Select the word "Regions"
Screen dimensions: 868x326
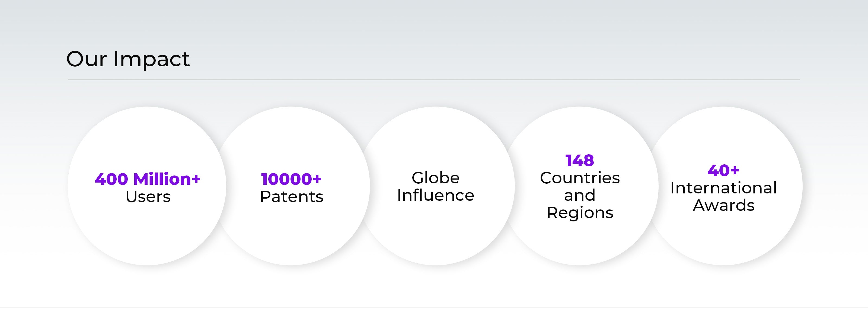pos(580,213)
